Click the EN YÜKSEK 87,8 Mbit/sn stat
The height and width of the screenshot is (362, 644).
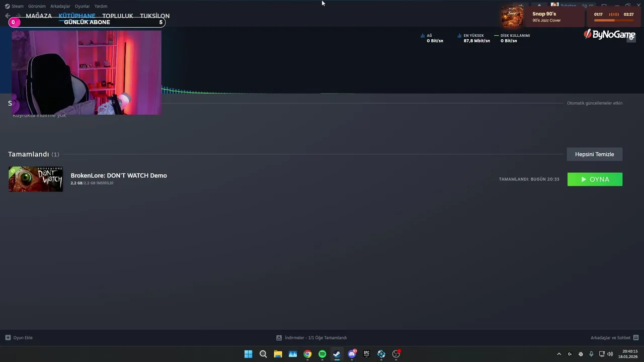tap(473, 38)
